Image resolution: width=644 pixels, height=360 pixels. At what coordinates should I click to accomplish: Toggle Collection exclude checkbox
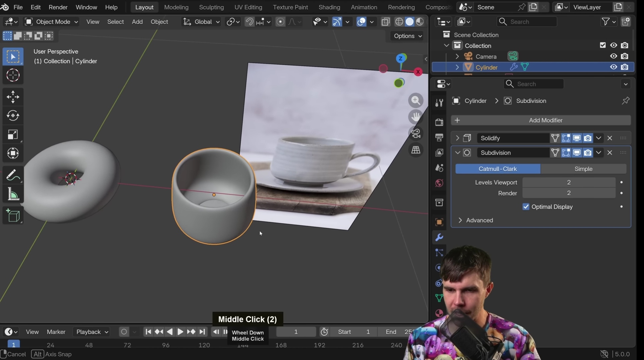coord(602,45)
